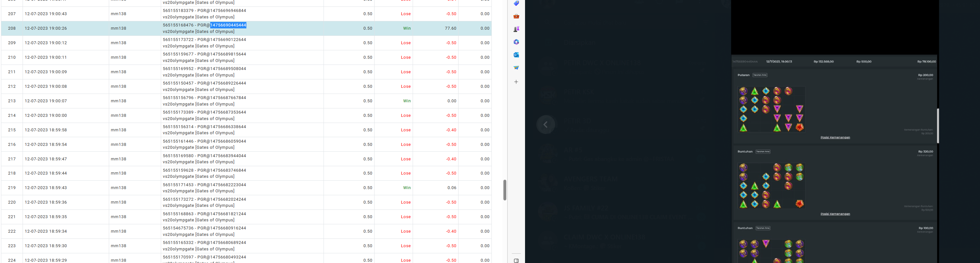Click the plus icon to customize sidebar

point(516,82)
